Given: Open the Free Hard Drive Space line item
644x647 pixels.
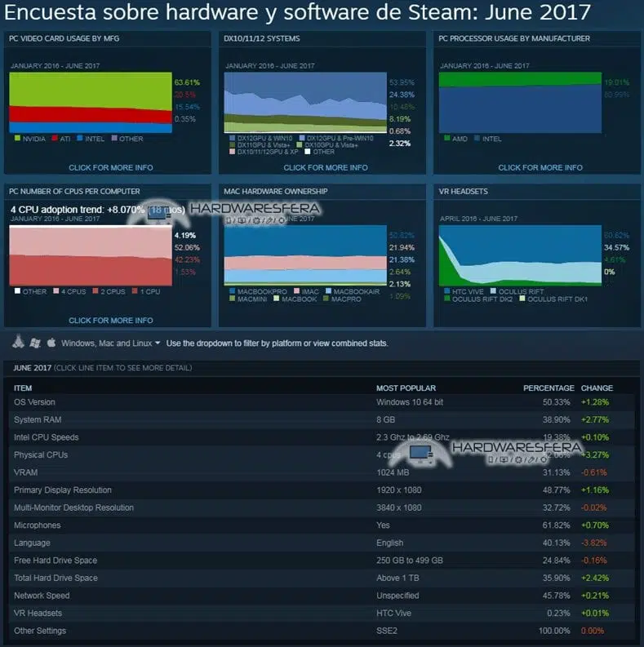Looking at the screenshot, I should click(321, 561).
